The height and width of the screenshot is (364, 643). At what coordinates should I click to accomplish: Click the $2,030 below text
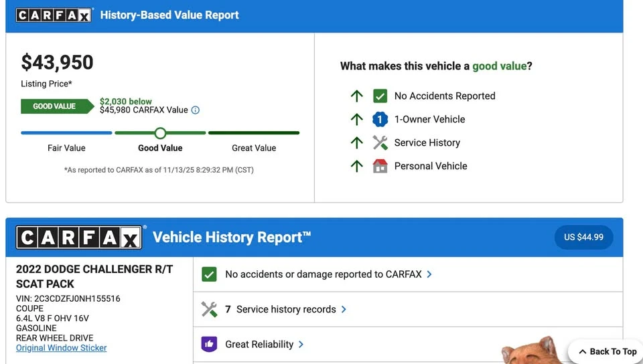click(x=126, y=101)
